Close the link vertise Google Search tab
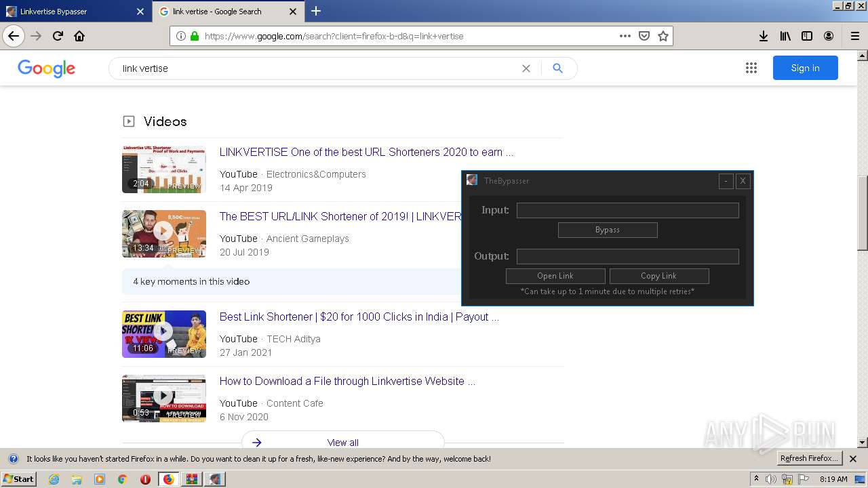The height and width of the screenshot is (488, 868). tap(293, 12)
